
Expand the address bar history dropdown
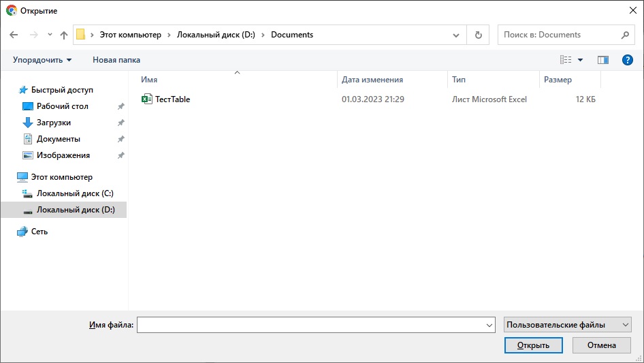456,35
